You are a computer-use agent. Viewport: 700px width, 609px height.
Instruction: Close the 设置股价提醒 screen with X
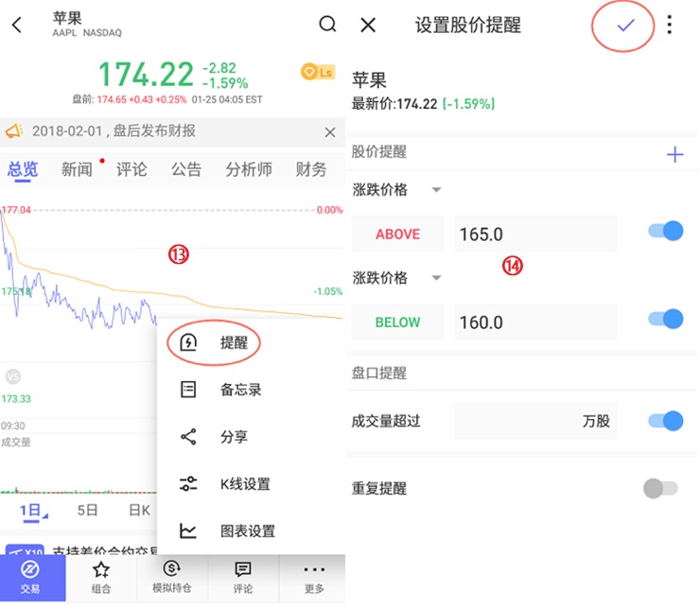coord(368,25)
